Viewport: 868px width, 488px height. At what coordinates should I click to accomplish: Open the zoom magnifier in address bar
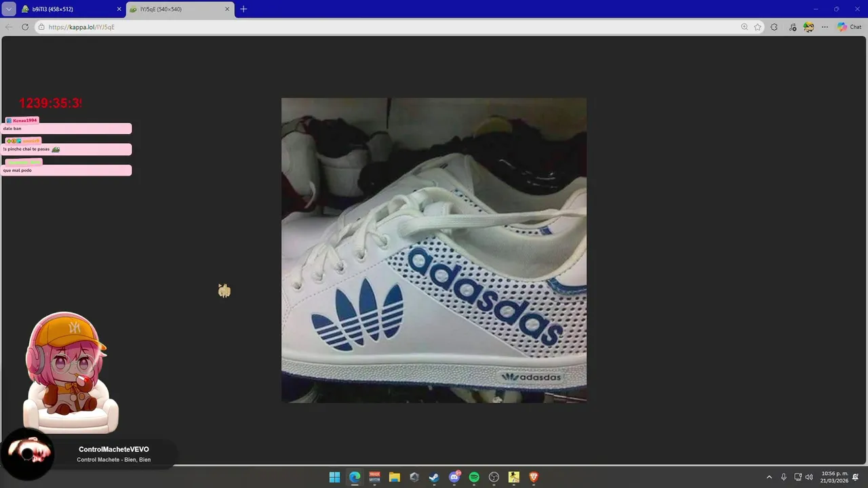(745, 27)
